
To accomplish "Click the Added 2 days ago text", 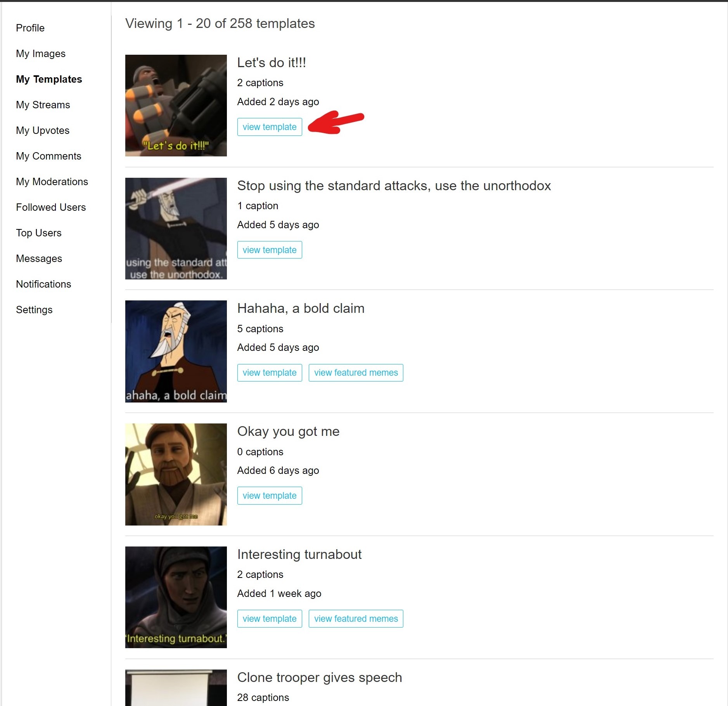I will click(278, 102).
